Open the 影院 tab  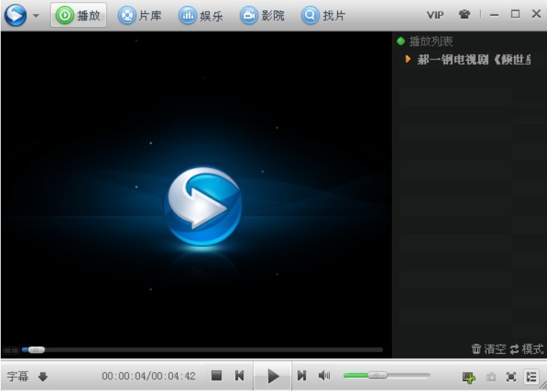coord(263,15)
